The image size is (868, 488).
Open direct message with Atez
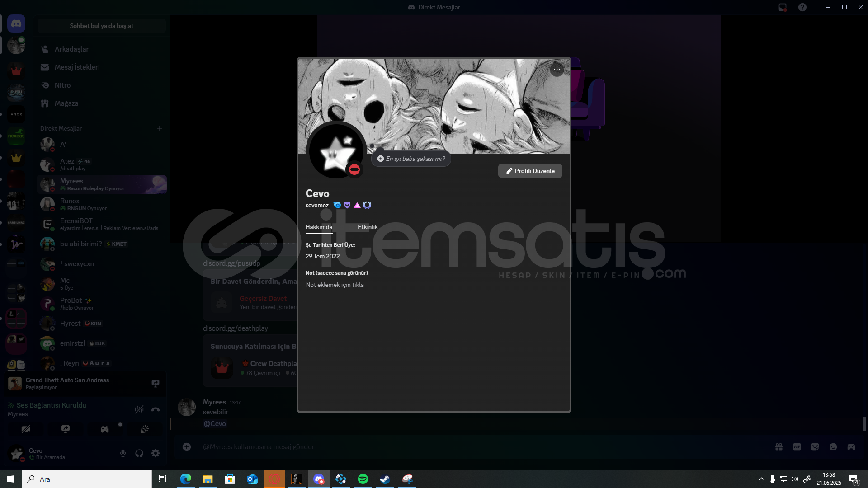(x=102, y=164)
